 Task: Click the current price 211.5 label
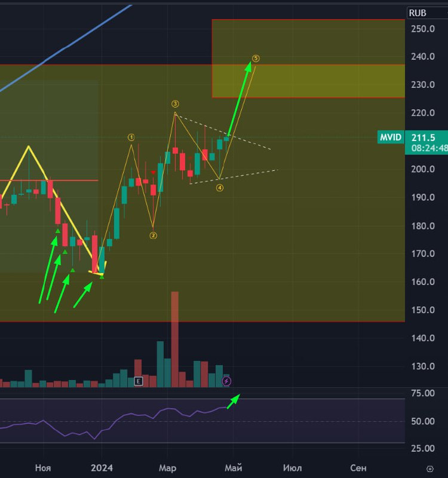[x=424, y=137]
